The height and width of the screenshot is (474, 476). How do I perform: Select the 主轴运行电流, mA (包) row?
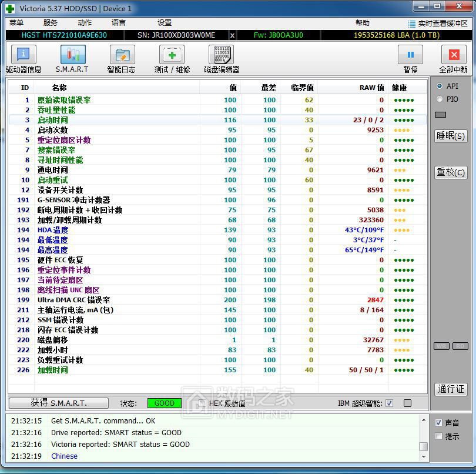pos(217,310)
